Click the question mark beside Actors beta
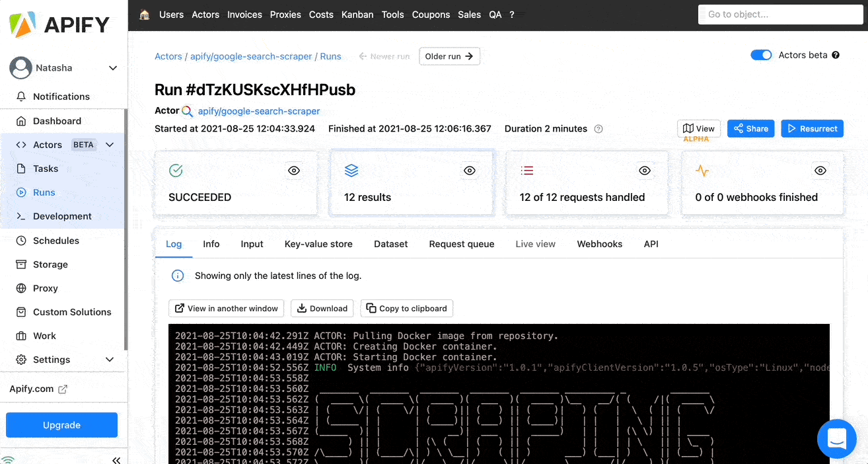Viewport: 868px width, 464px height. click(836, 55)
